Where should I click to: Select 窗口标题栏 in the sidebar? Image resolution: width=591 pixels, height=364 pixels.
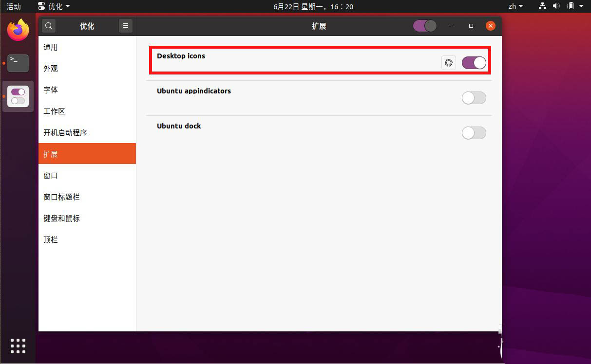point(87,197)
